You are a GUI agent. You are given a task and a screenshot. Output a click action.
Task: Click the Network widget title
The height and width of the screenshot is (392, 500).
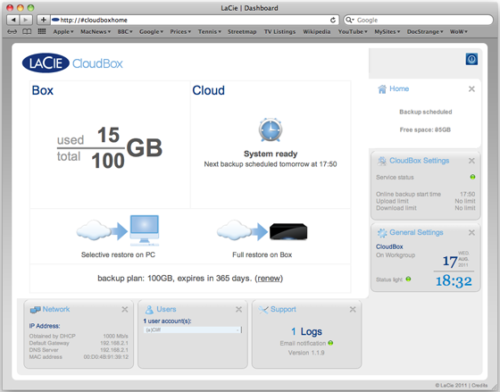(x=56, y=310)
